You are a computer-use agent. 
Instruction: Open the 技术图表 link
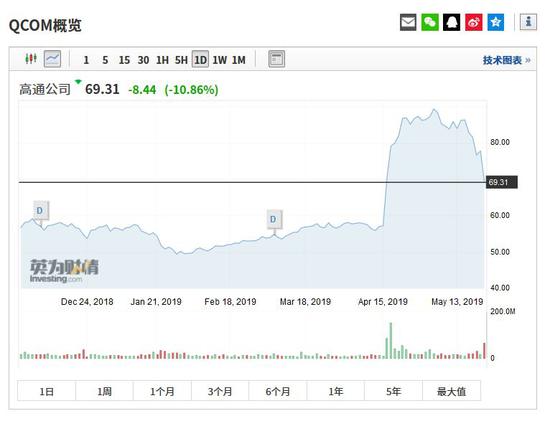click(x=507, y=60)
